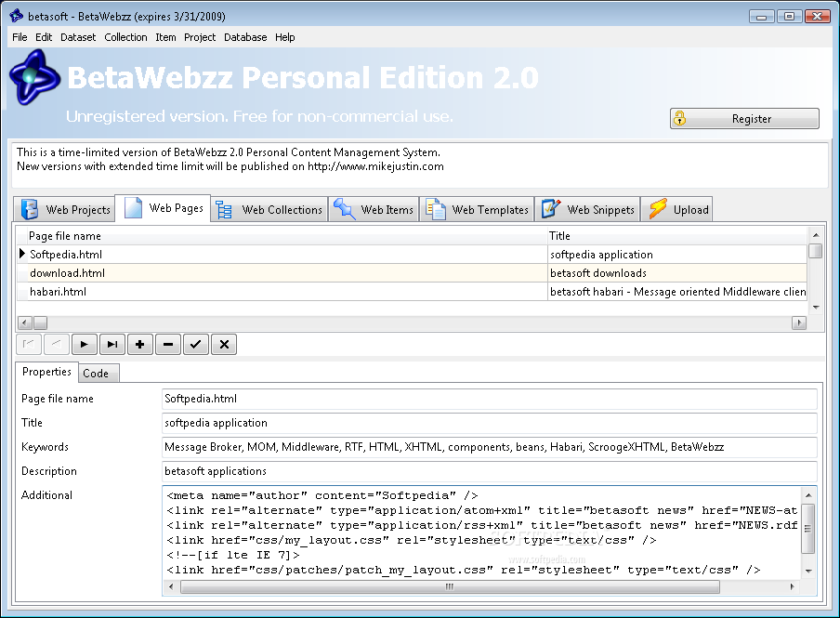Image resolution: width=840 pixels, height=618 pixels.
Task: Open the File menu
Action: click(x=20, y=37)
